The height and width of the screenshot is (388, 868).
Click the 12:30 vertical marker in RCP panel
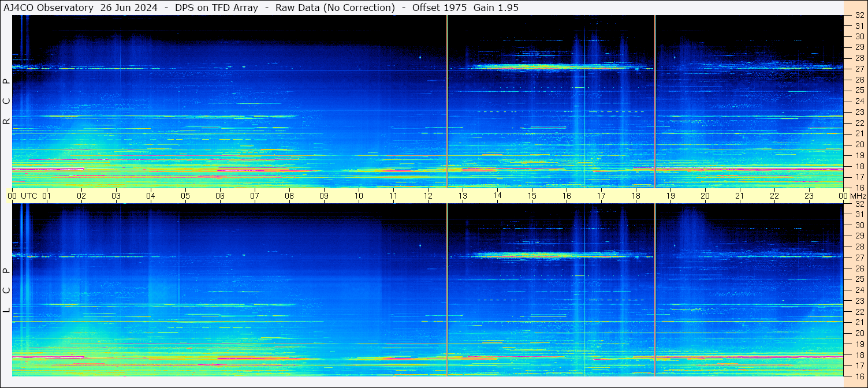pos(447,101)
